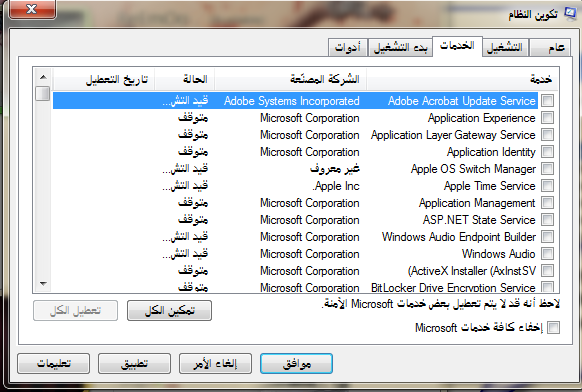
Task: Click the scrollbar down arrow
Action: click(x=43, y=284)
